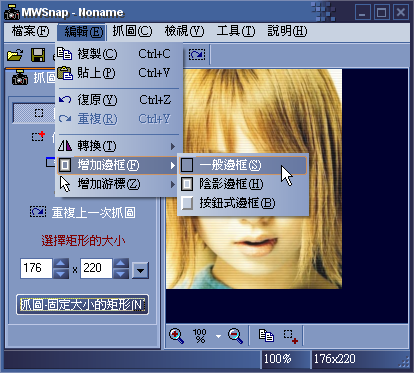This screenshot has width=414, height=373.
Task: Choose 一般邊框(S) frame option
Action: [243, 165]
